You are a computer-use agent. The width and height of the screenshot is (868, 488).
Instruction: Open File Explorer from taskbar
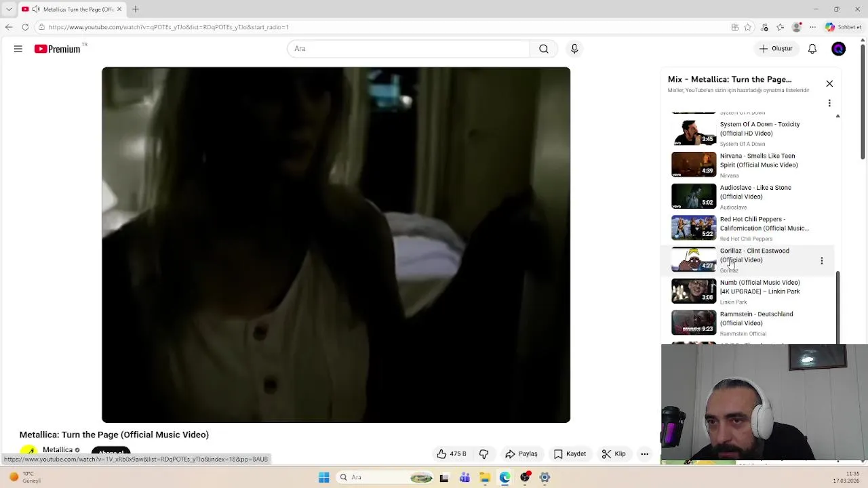pos(485,477)
